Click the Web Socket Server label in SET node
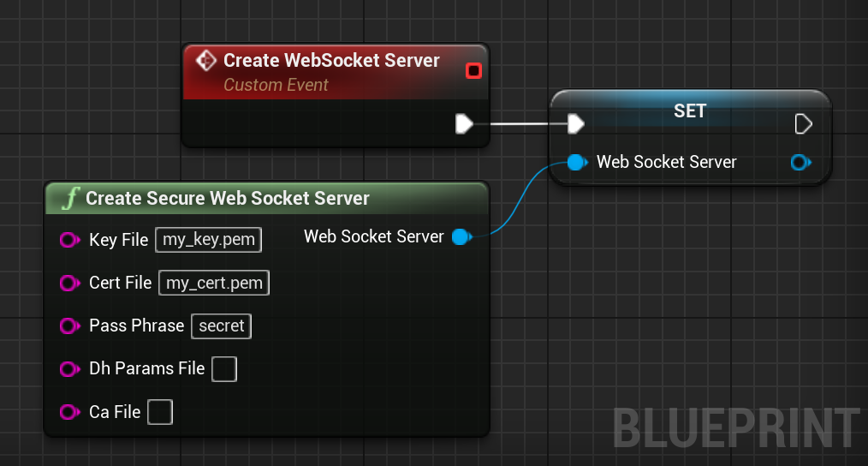Screen dimensions: 868x466 [x=667, y=162]
